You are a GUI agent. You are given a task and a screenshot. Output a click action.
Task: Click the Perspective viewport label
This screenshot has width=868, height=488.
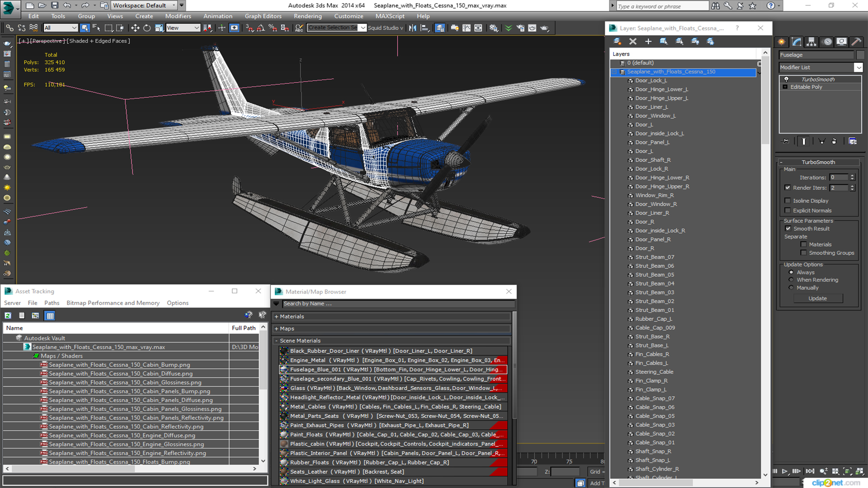47,41
